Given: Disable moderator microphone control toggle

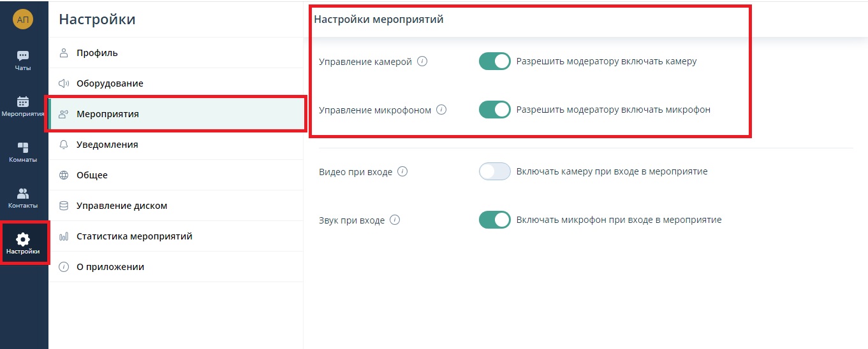Looking at the screenshot, I should 495,110.
